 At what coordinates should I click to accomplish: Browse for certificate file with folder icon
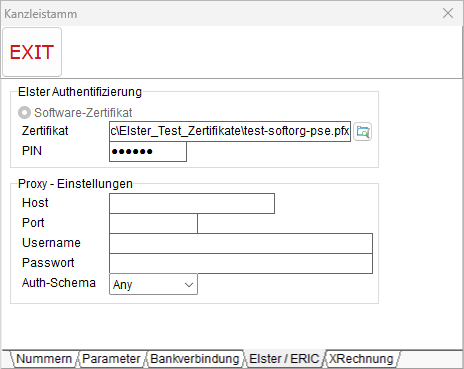pos(363,132)
